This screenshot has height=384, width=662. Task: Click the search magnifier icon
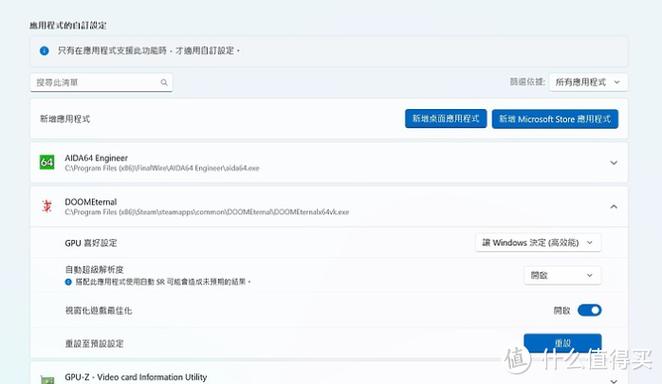(x=164, y=83)
